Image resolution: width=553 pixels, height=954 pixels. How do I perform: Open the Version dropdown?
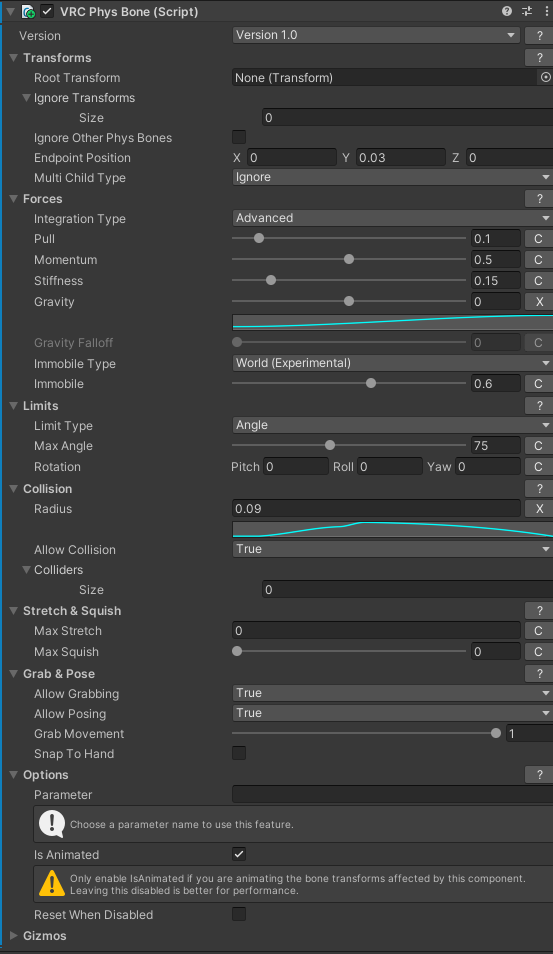(376, 35)
